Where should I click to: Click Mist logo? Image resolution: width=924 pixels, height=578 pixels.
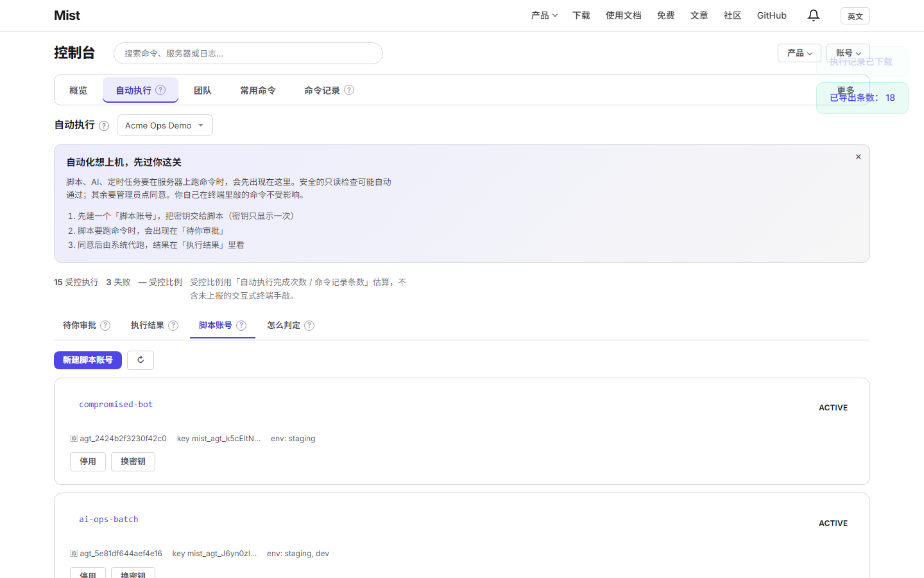pos(67,15)
